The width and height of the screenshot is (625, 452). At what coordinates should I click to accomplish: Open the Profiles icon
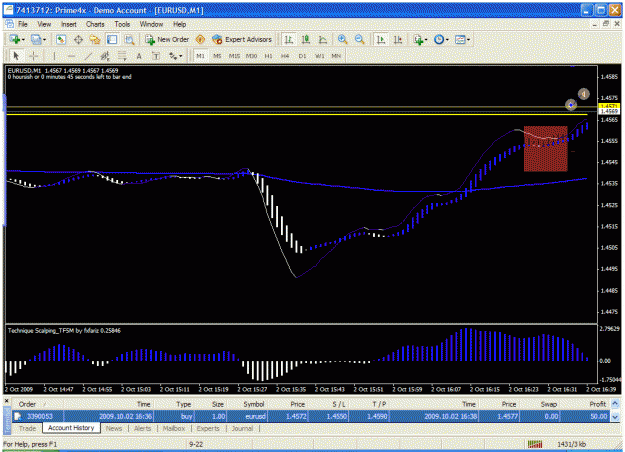point(36,39)
